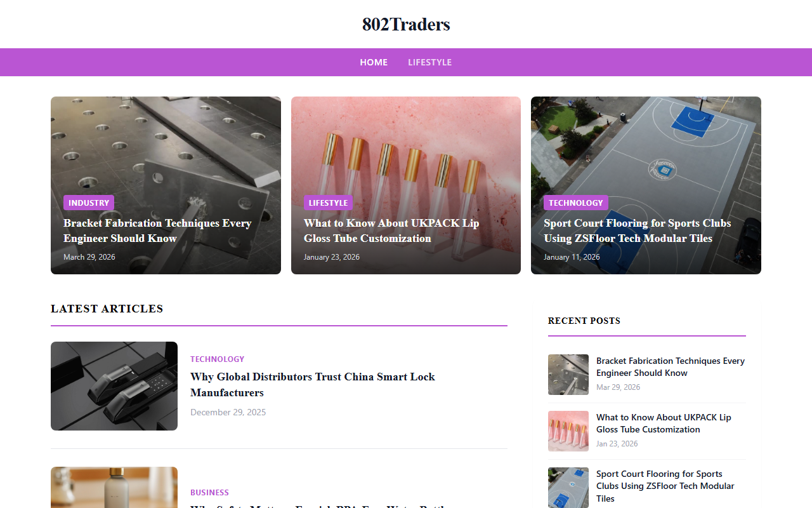Open the water bottle article thumbnail

pyautogui.click(x=114, y=488)
